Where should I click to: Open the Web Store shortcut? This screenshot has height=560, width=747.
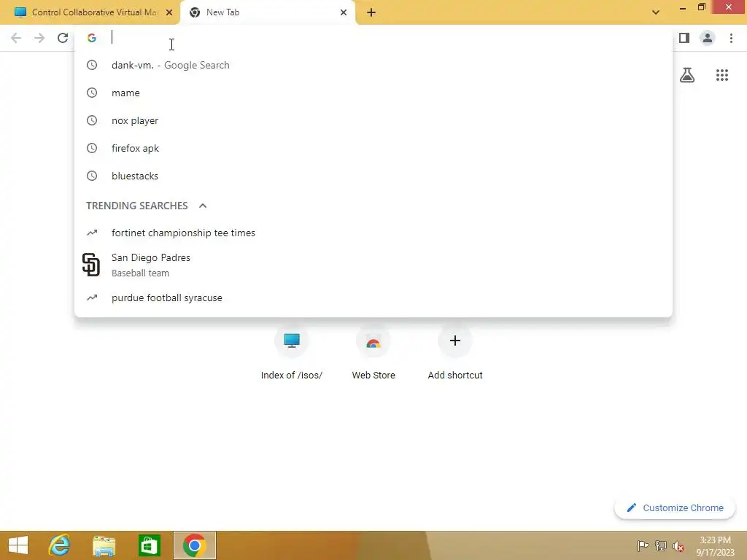tap(373, 351)
